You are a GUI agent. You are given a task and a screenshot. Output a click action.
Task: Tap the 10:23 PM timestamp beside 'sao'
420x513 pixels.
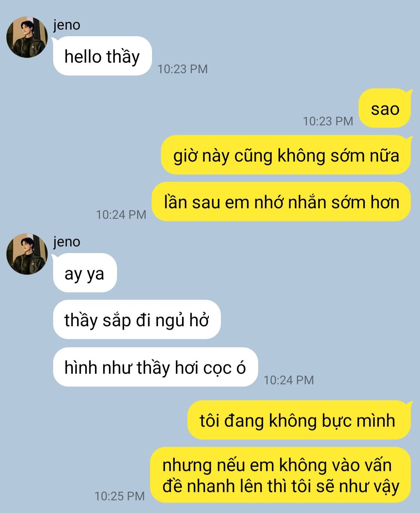(328, 121)
